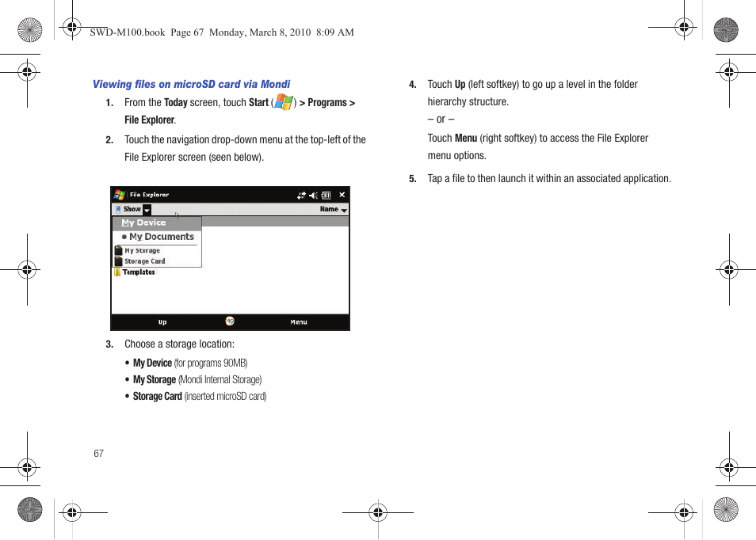
Task: Click the SWD-M100.book header line
Action: pyautogui.click(x=222, y=32)
